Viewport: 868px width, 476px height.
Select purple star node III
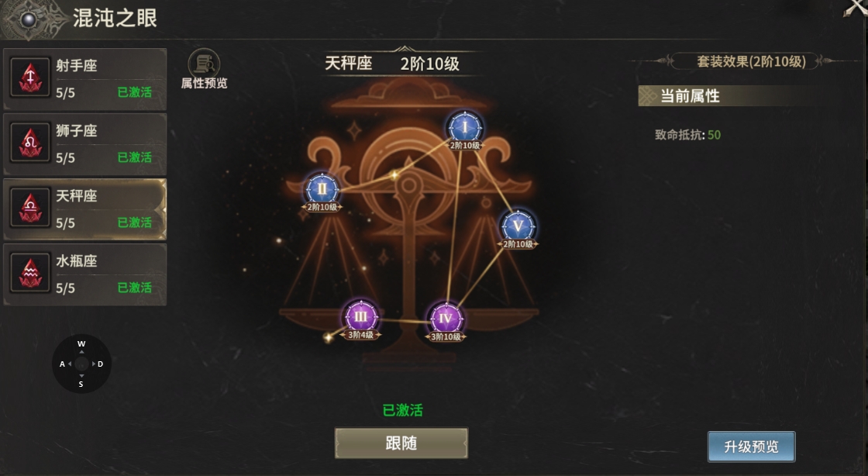click(361, 316)
